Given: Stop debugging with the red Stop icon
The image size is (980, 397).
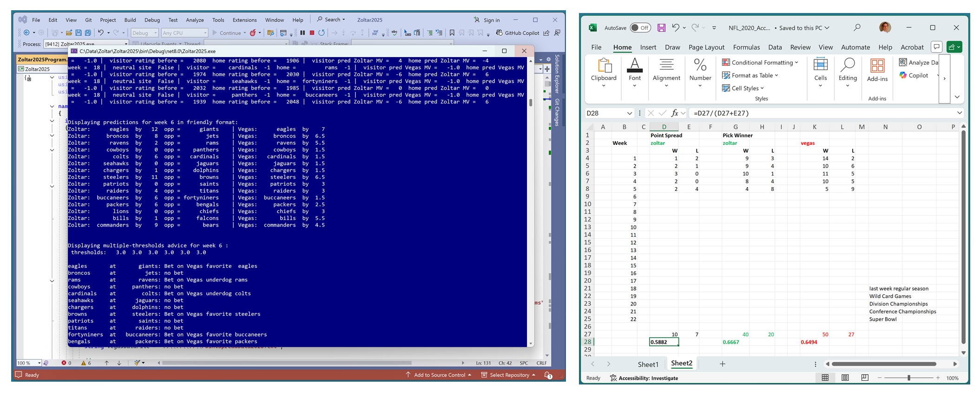Looking at the screenshot, I should click(312, 33).
